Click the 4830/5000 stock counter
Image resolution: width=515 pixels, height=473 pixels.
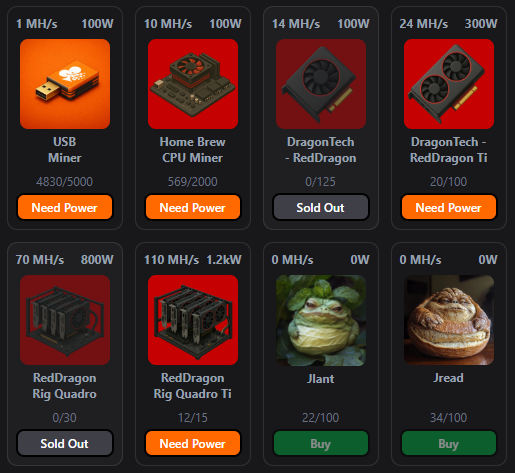64,182
